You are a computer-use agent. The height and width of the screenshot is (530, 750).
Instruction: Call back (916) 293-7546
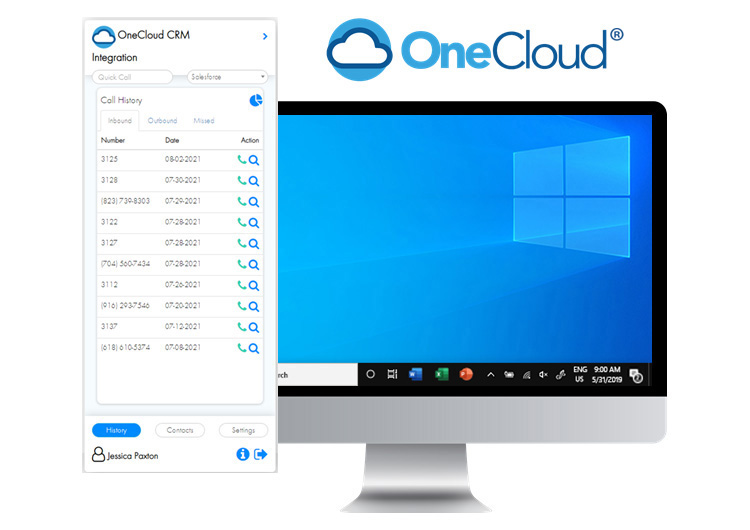(242, 306)
